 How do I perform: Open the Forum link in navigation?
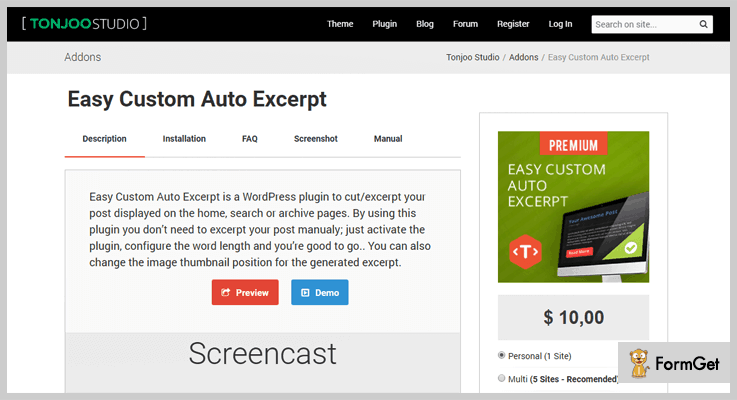point(465,24)
